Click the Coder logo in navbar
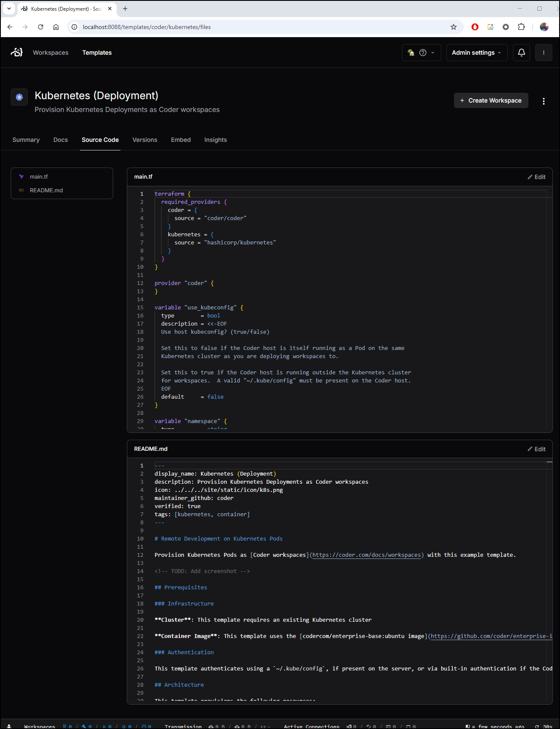 [x=17, y=53]
